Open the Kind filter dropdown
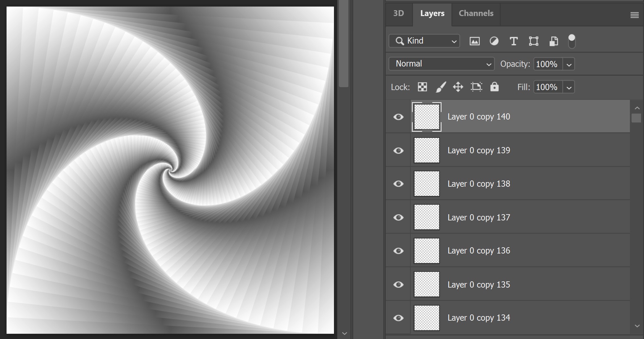 tap(424, 41)
